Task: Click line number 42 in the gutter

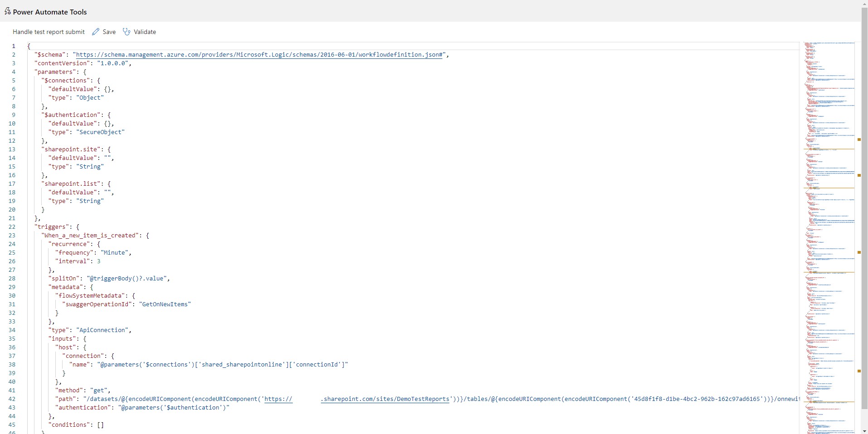Action: click(x=12, y=399)
